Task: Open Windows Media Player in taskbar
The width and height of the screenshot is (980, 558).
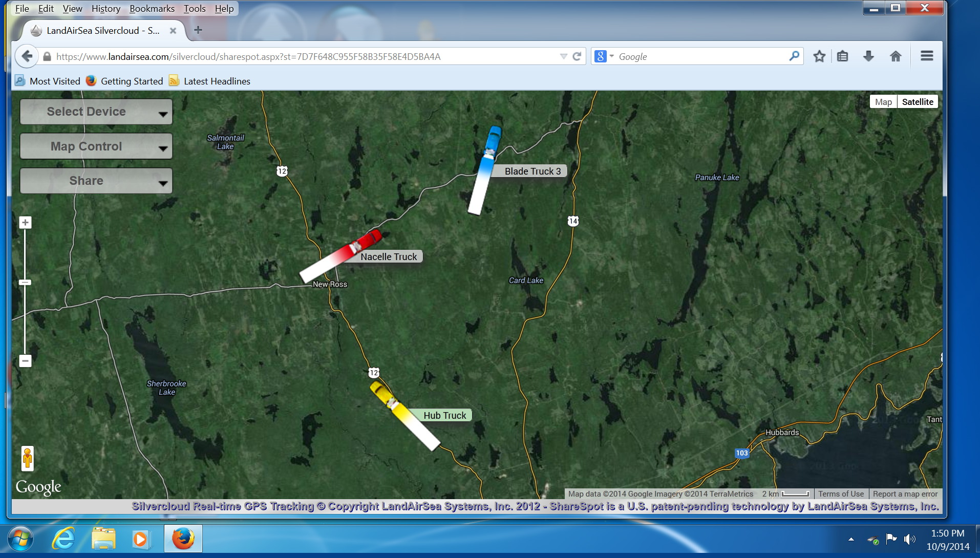Action: click(x=140, y=539)
